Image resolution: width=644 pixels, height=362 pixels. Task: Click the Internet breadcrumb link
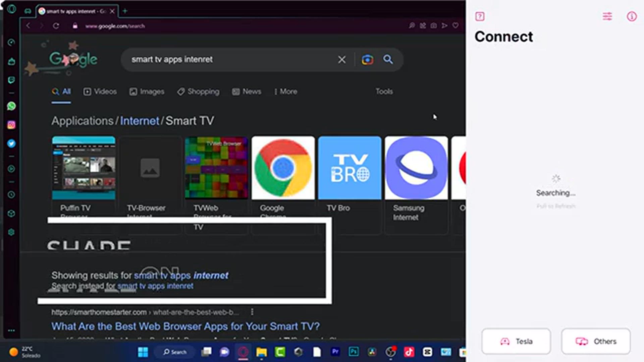pos(140,121)
